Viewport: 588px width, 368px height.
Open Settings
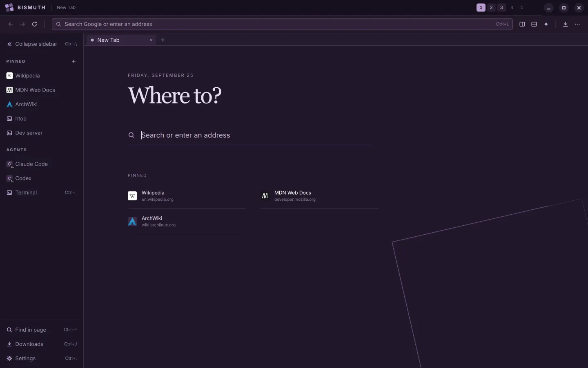[x=42, y=359]
